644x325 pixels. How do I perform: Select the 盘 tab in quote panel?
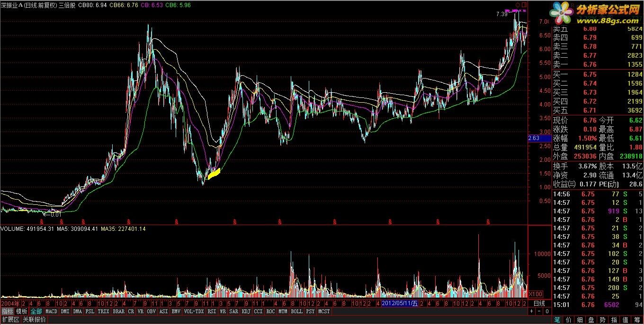(591, 320)
